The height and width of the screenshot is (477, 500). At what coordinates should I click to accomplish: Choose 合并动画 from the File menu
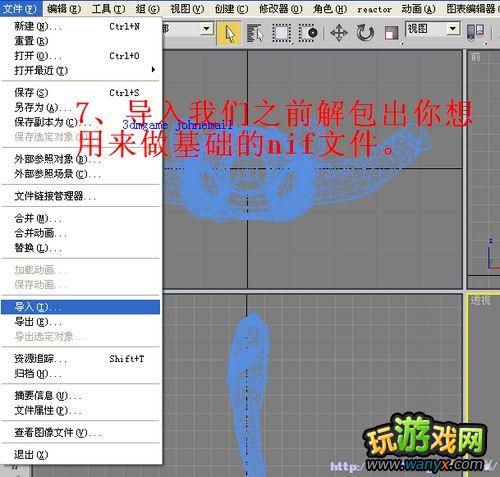point(81,233)
